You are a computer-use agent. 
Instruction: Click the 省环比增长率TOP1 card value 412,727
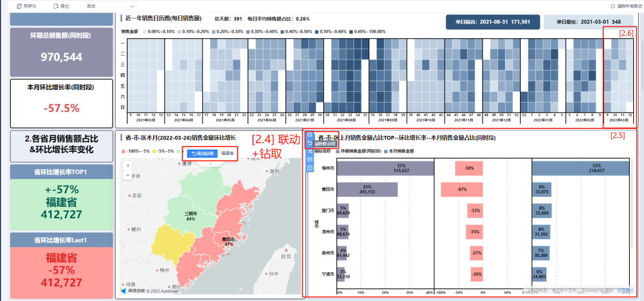[60, 215]
